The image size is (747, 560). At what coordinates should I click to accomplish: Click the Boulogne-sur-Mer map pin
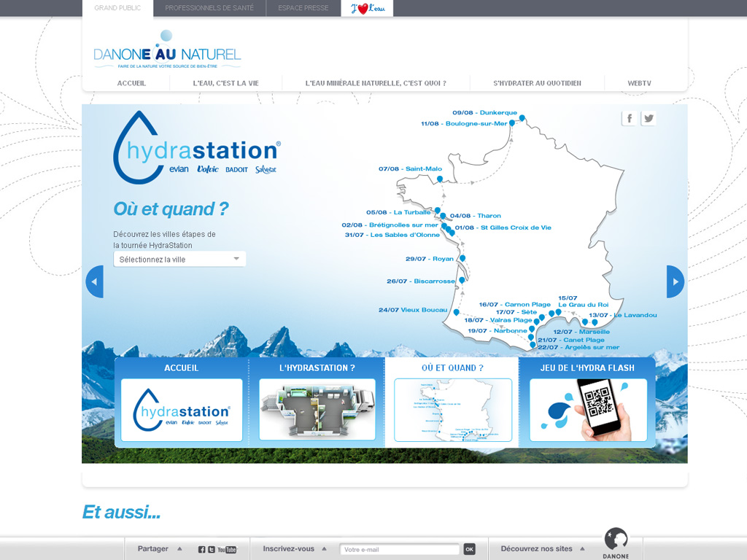click(512, 122)
